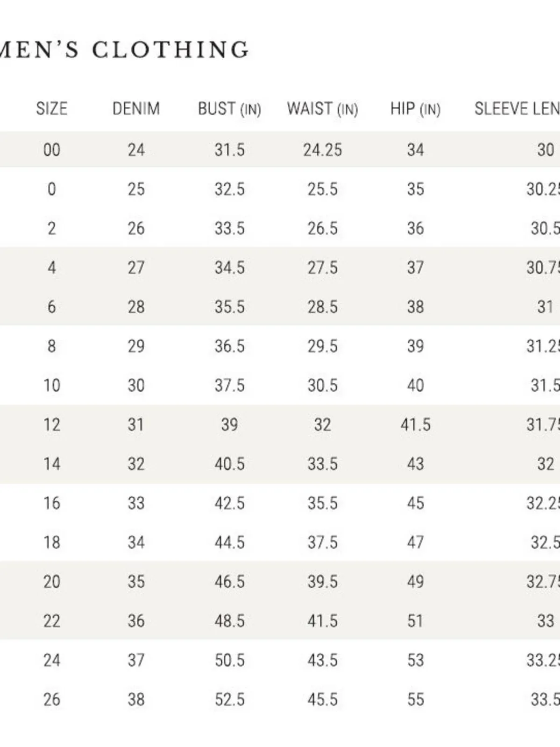Click the SLEEVE LENGTH column header

point(517,108)
